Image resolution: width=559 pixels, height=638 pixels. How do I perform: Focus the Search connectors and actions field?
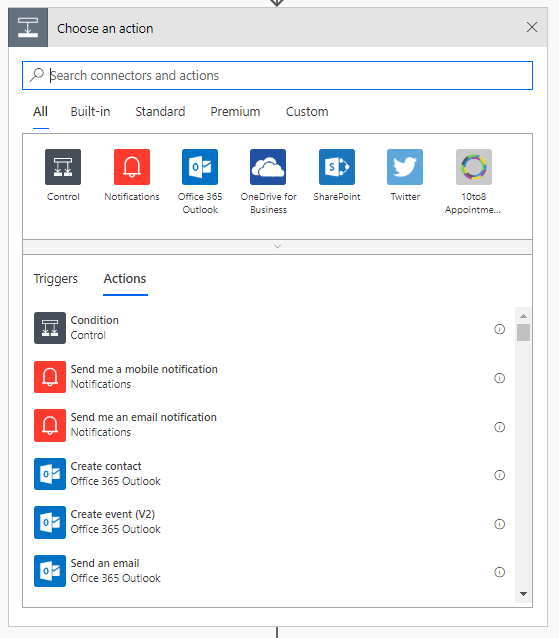pyautogui.click(x=277, y=76)
